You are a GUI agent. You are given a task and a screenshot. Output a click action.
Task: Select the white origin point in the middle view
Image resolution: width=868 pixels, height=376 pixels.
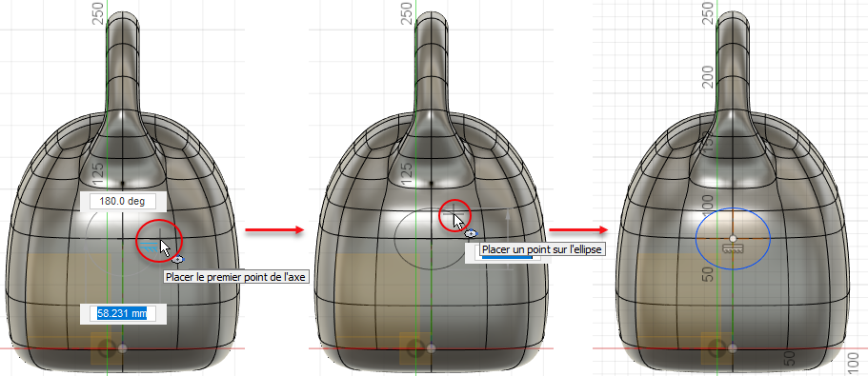click(432, 348)
